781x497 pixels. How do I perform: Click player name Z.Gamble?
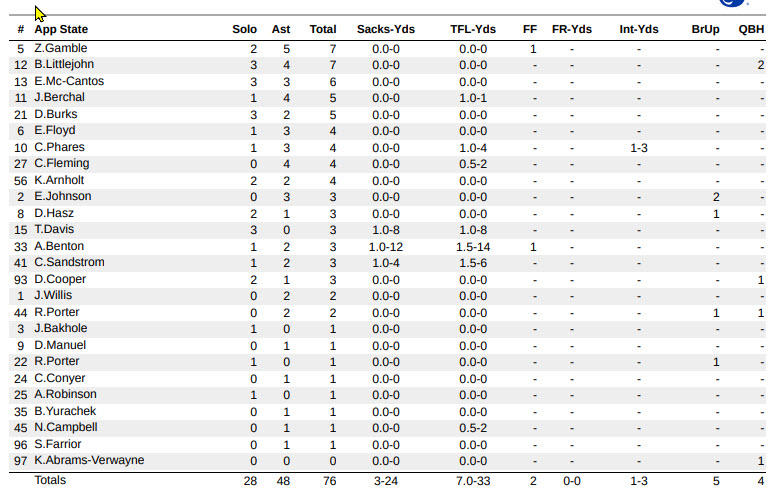(60, 48)
